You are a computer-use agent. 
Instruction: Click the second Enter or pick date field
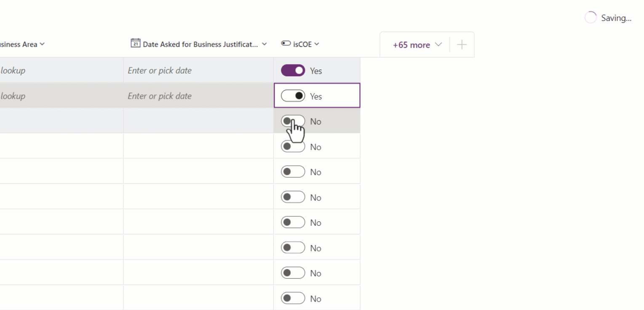click(x=160, y=95)
